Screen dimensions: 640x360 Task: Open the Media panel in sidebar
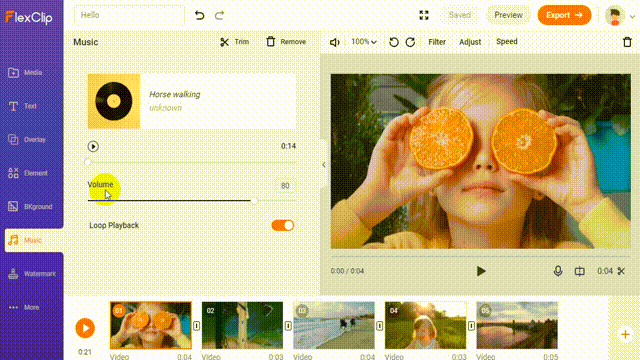click(25, 73)
